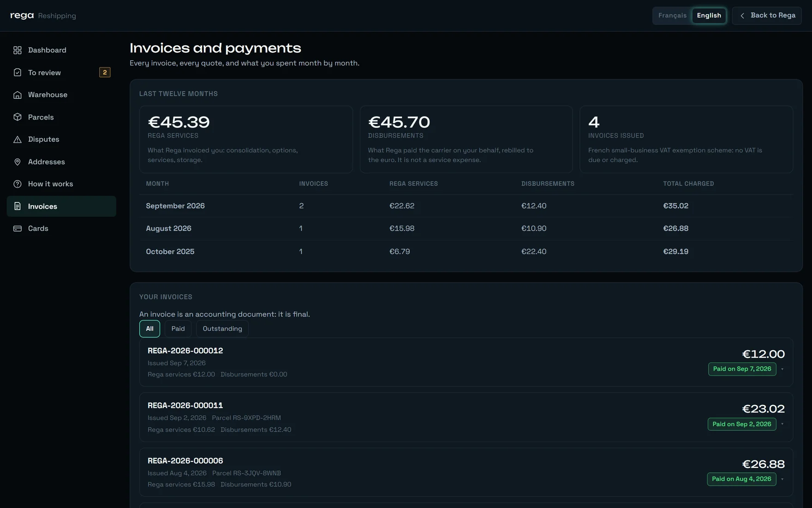Click the Cards credit card icon
Screen dimensions: 812x508
coord(18,229)
